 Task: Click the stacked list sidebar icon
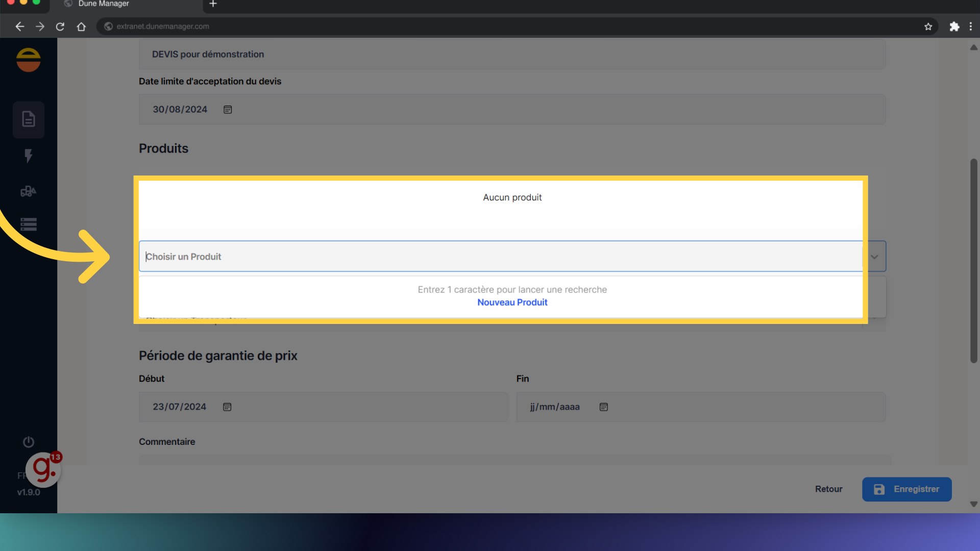[29, 224]
